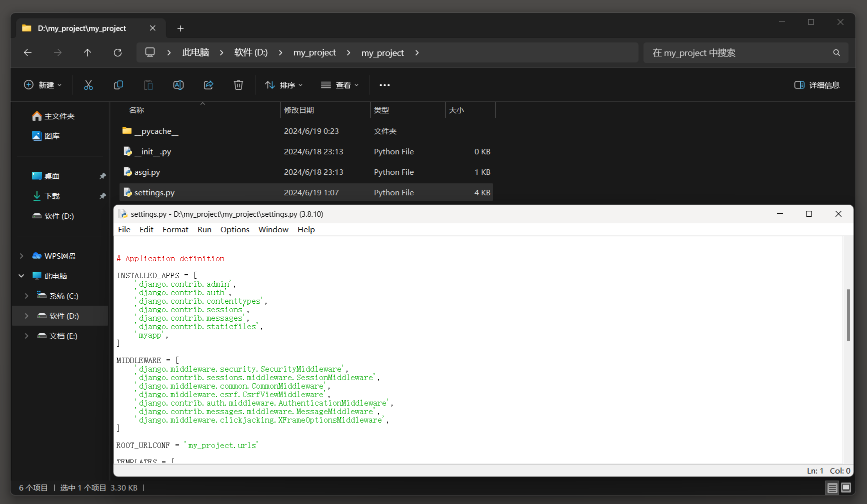The width and height of the screenshot is (867, 504).
Task: Click the Cut scissors icon
Action: 88,85
